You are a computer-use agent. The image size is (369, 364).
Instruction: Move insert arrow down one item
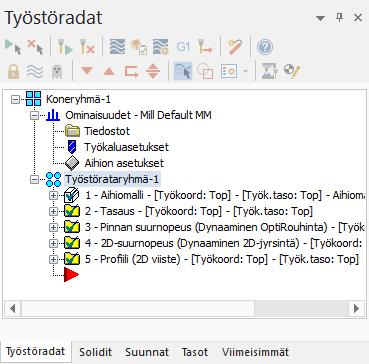point(87,71)
